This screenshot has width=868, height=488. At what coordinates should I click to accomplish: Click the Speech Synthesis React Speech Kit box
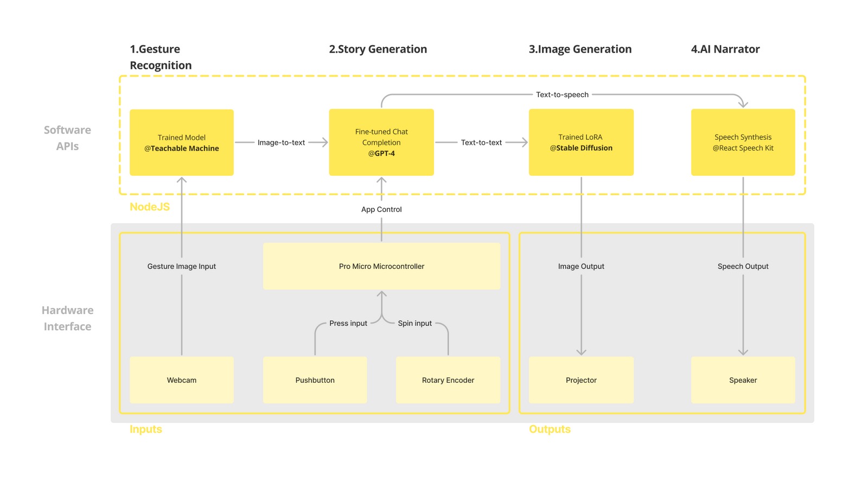[743, 142]
